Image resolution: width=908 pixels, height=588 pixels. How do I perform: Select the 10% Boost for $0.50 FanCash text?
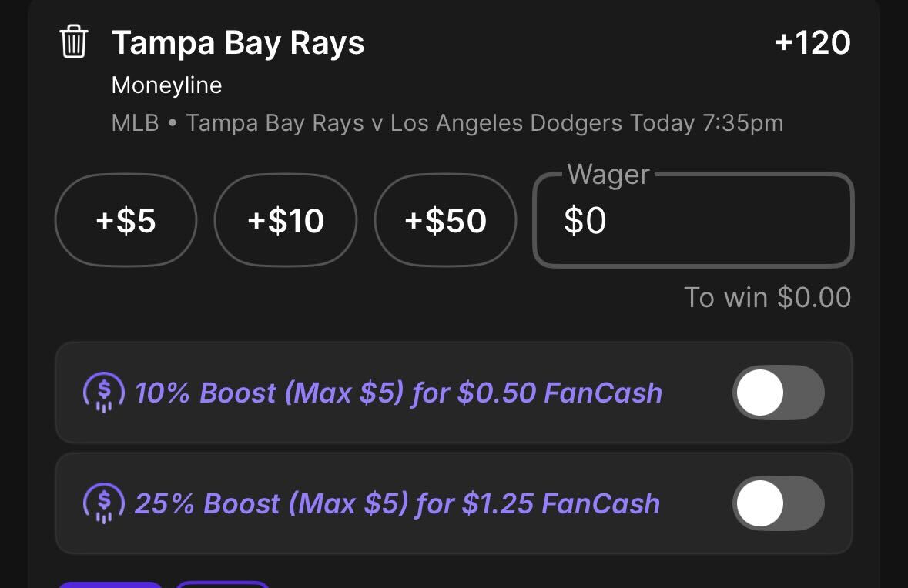[398, 393]
